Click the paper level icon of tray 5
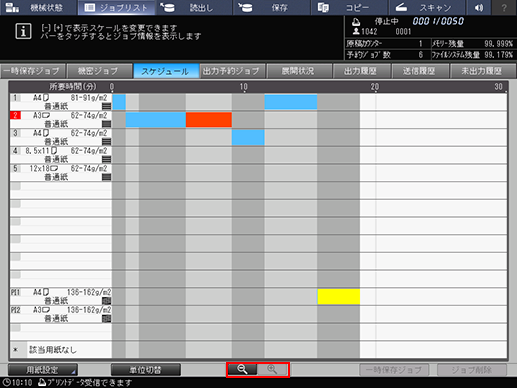Viewport: 517px width, 388px height. point(106,177)
